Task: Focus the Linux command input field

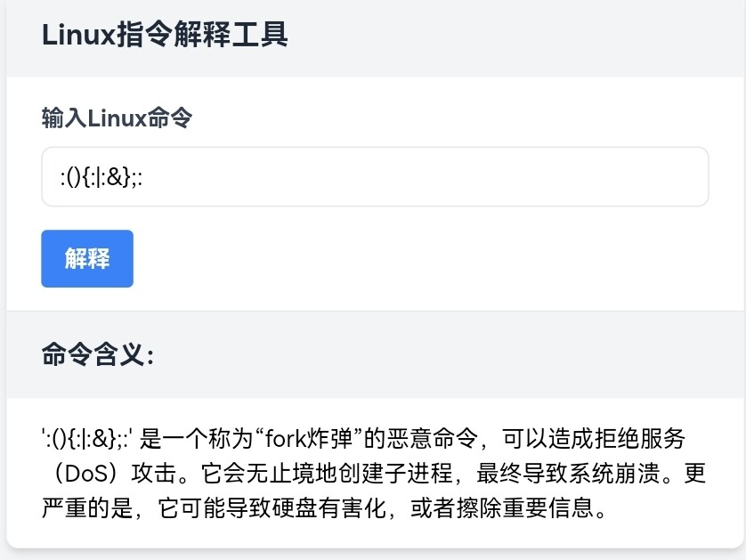Action: coord(374,176)
